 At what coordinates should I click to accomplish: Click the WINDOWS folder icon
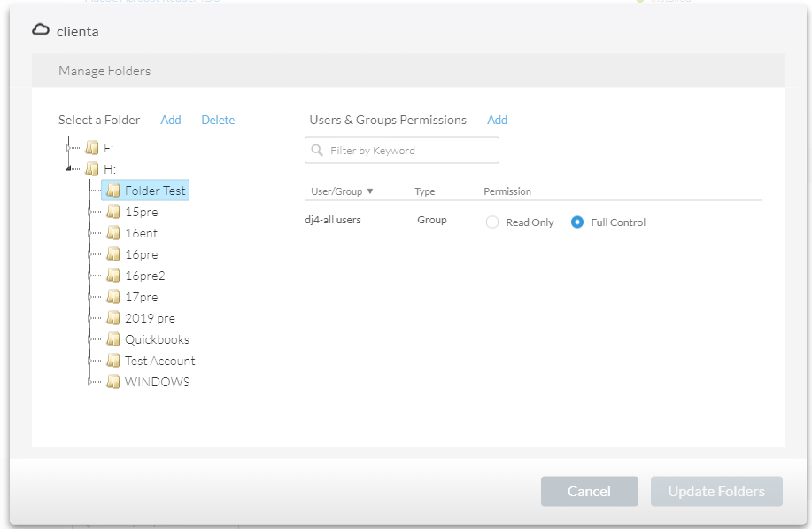coord(112,382)
